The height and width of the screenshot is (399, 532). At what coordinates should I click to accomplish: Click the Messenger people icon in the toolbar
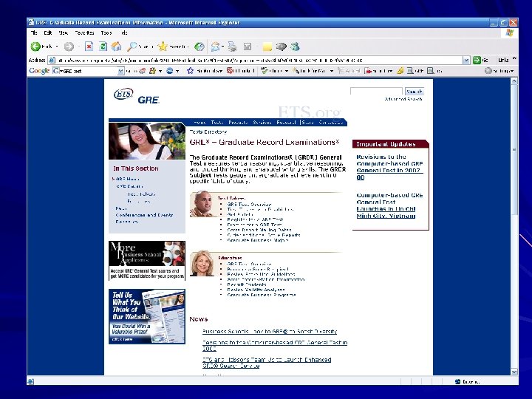295,47
